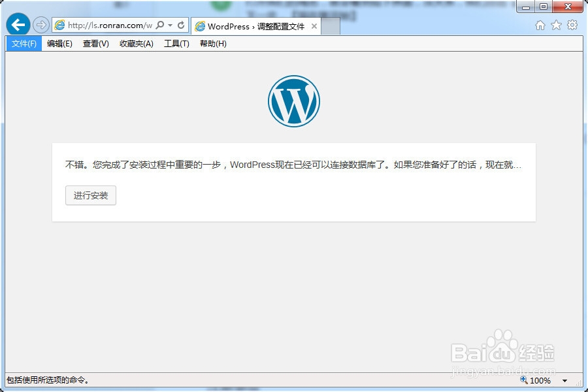The height and width of the screenshot is (392, 588).
Task: Click the address bar search magnifier icon
Action: coord(160,25)
